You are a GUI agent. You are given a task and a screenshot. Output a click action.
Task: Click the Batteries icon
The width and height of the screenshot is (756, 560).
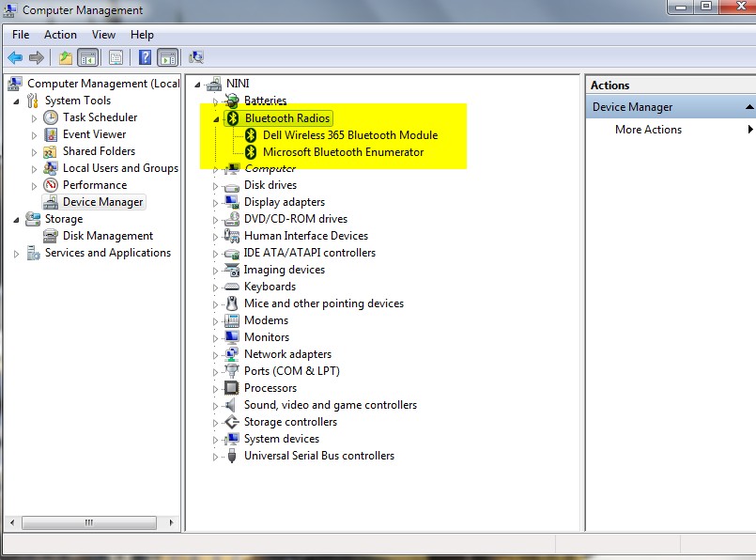tap(232, 101)
